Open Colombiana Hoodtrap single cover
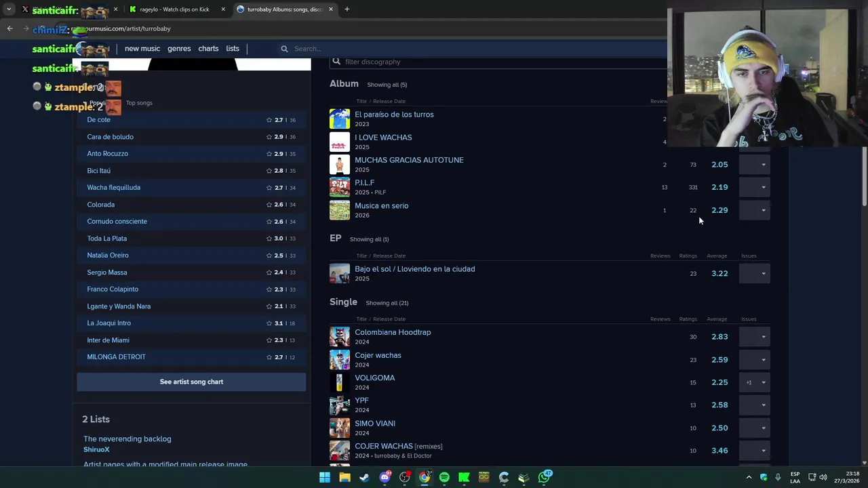This screenshot has height=488, width=868. 340,337
